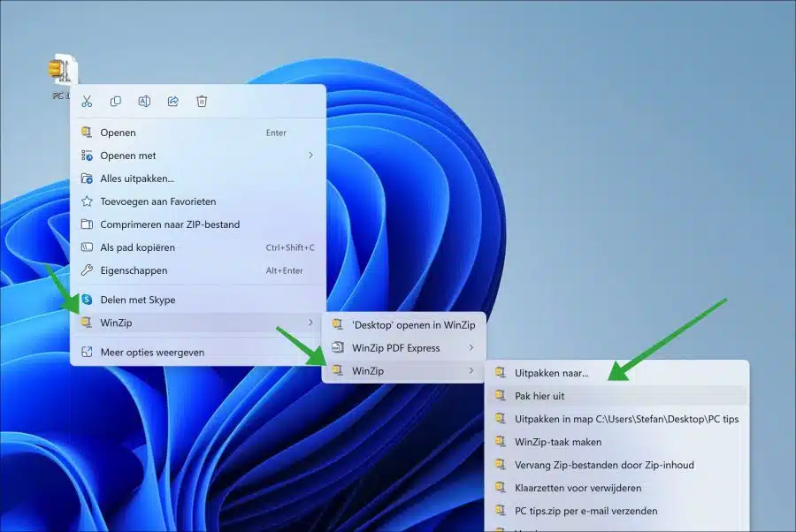Click the Cut scissors icon

tap(87, 102)
